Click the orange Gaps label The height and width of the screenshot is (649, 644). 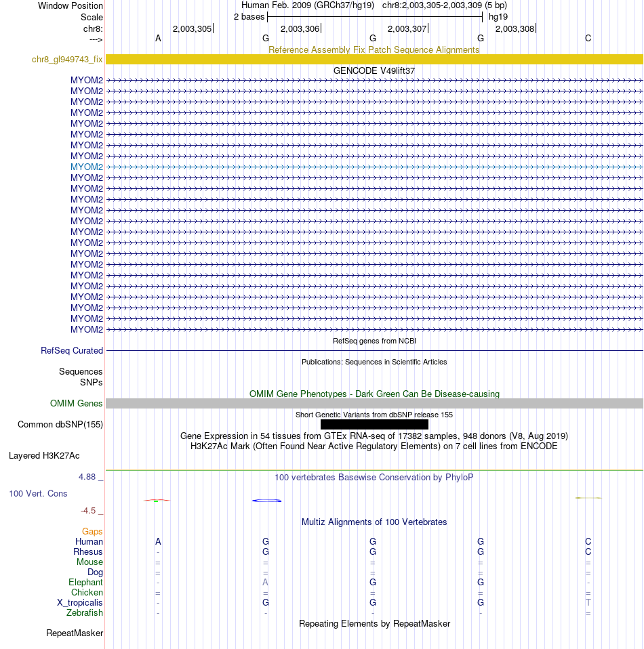pyautogui.click(x=92, y=532)
